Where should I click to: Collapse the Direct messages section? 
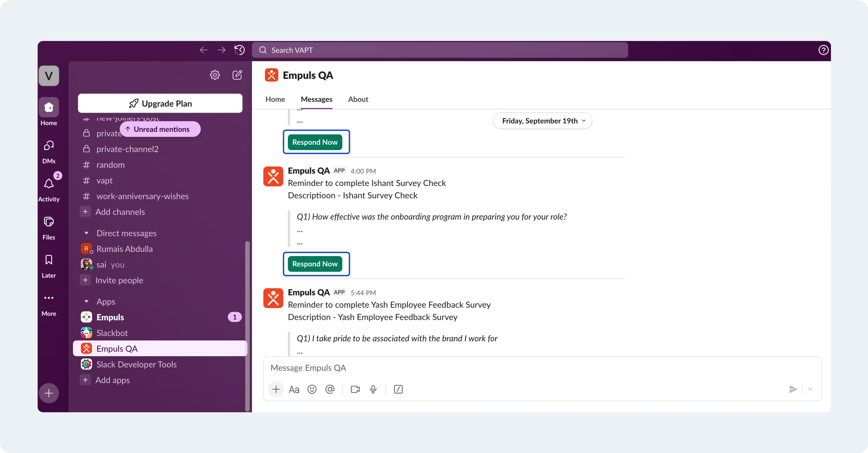[87, 233]
